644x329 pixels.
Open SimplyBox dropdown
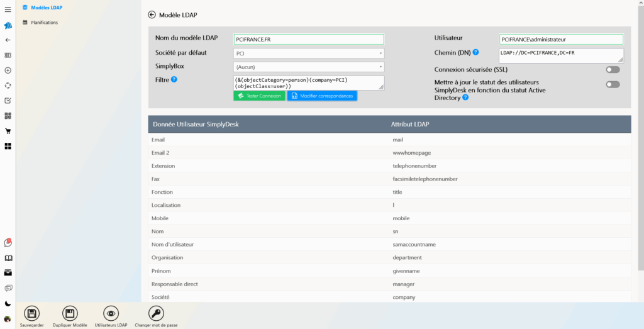309,67
